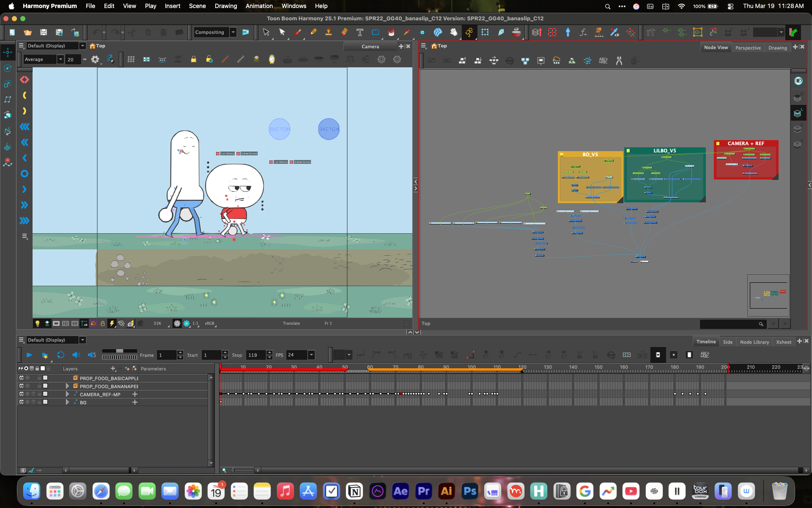Open the Onion Skin light bulb control in camera view
Image resolution: width=812 pixels, height=508 pixels.
pos(38,323)
